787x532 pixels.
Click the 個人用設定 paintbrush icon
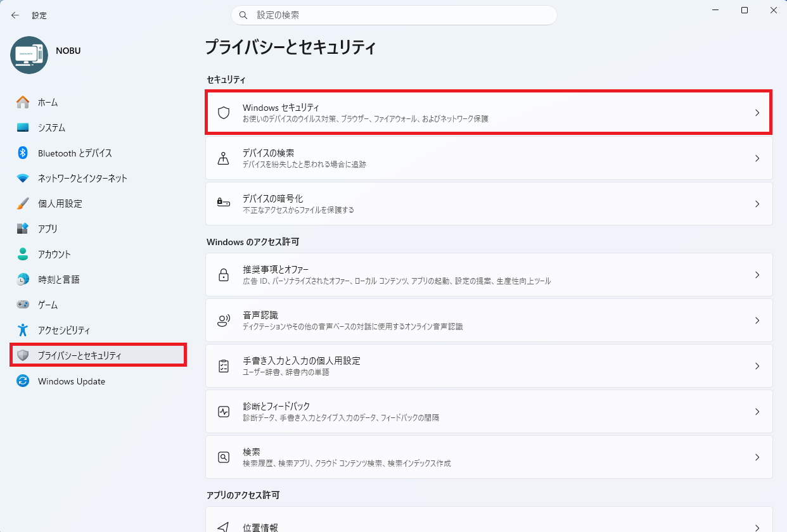click(x=23, y=203)
